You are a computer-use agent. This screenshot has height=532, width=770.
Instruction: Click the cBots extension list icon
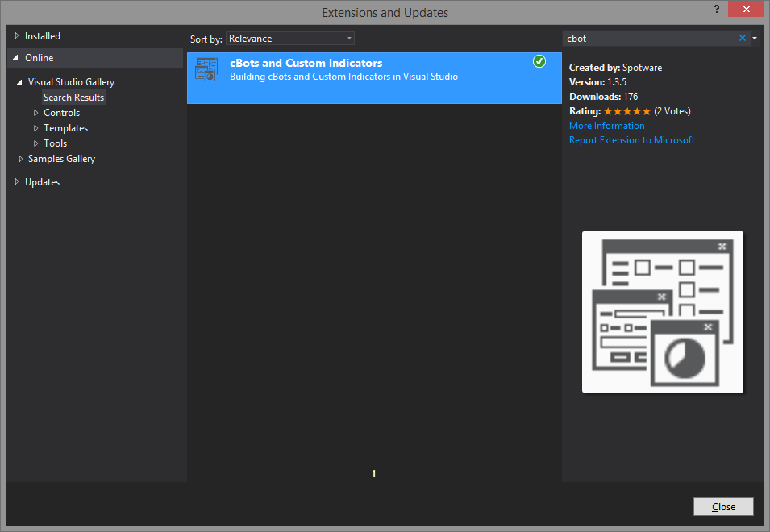click(x=206, y=69)
